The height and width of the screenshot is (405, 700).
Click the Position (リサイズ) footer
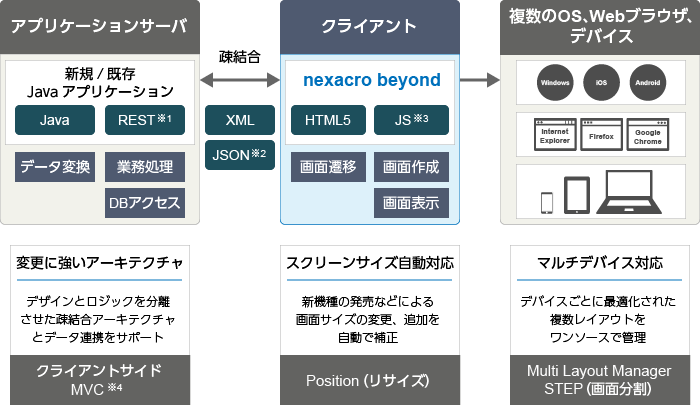click(370, 380)
